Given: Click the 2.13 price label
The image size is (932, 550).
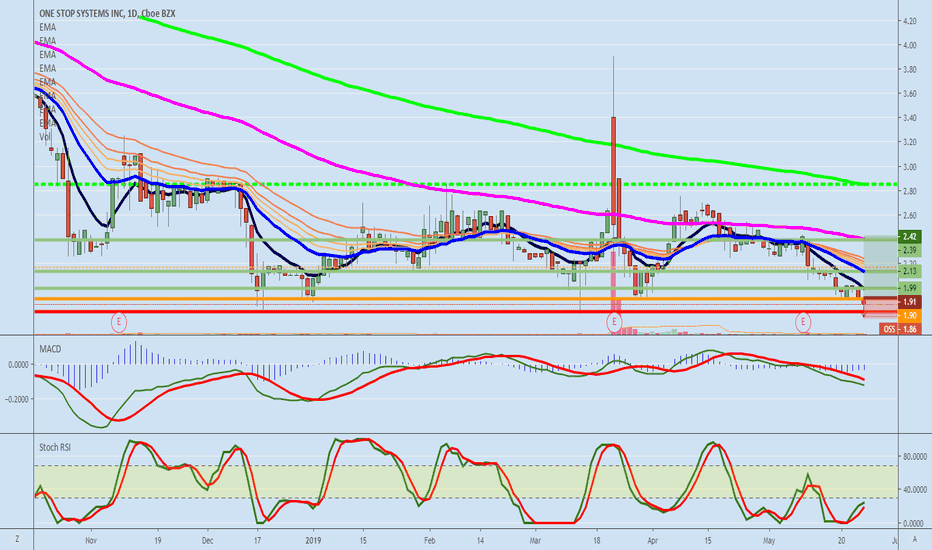Looking at the screenshot, I should (x=909, y=271).
